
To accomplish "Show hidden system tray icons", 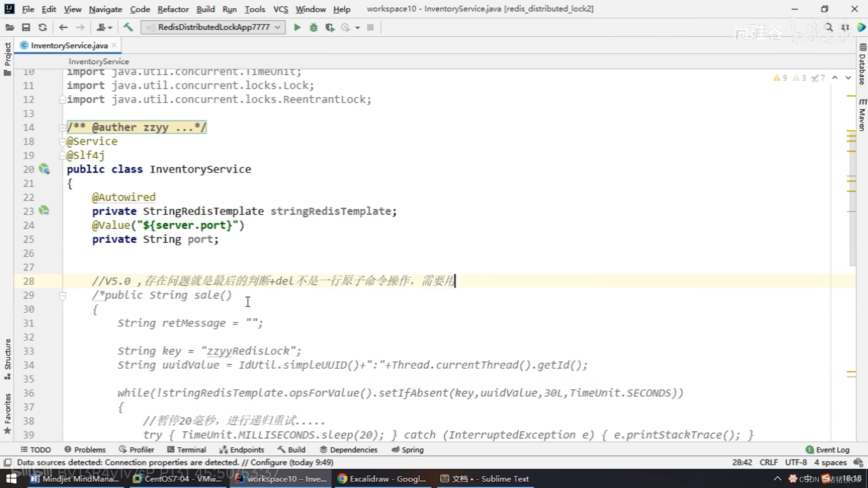I will tap(777, 479).
